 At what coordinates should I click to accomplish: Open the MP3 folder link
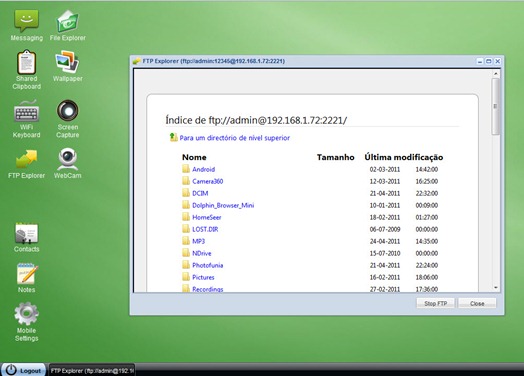(x=199, y=241)
